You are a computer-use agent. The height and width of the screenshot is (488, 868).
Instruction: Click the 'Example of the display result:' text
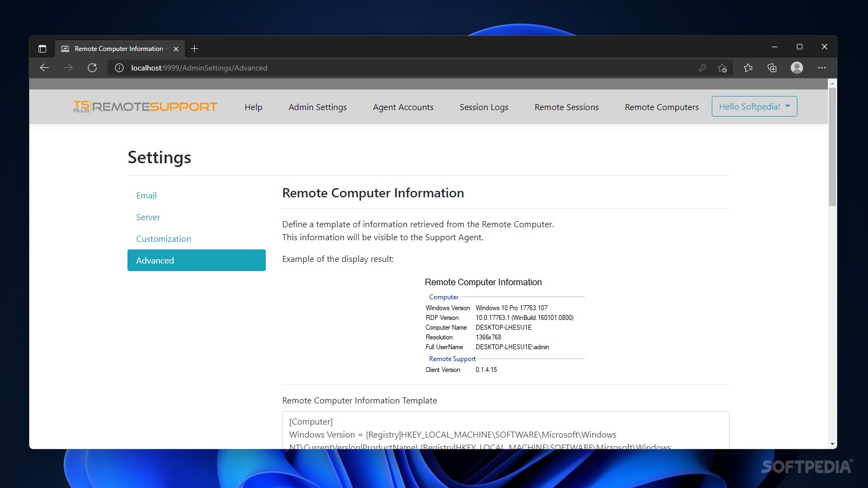(x=338, y=259)
